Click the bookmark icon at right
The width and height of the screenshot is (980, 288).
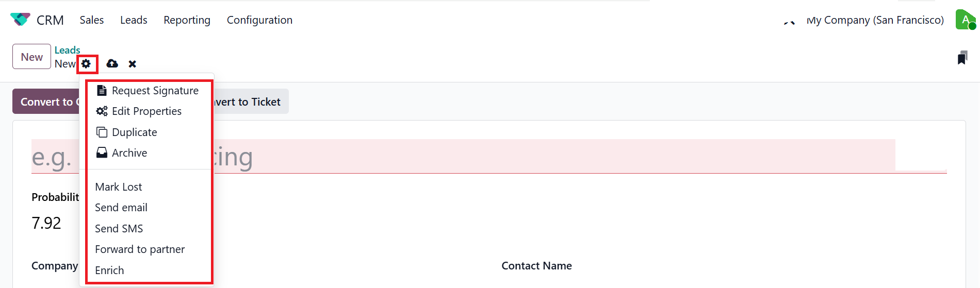pyautogui.click(x=962, y=58)
